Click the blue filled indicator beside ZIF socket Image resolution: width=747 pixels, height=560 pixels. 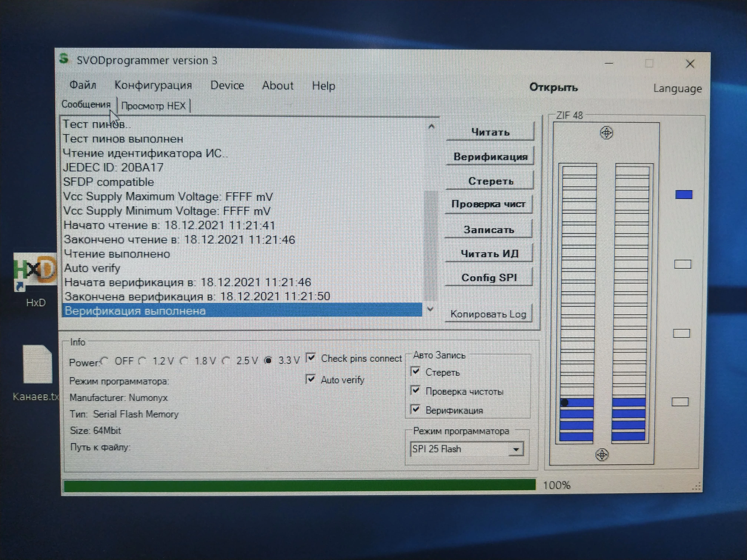pos(683,194)
